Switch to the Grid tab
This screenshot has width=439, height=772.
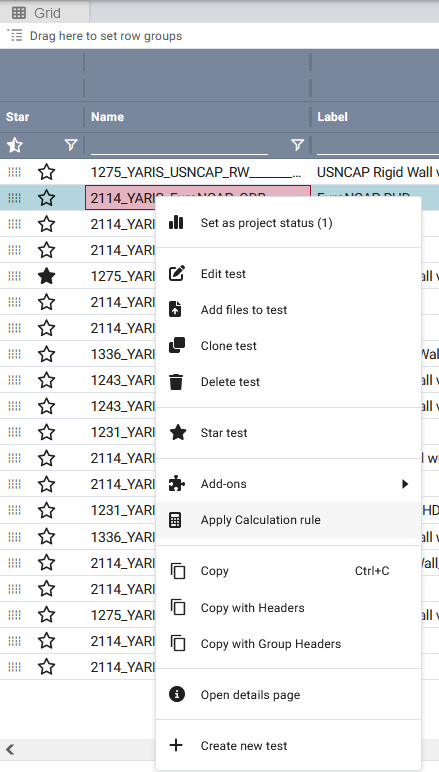tap(45, 12)
